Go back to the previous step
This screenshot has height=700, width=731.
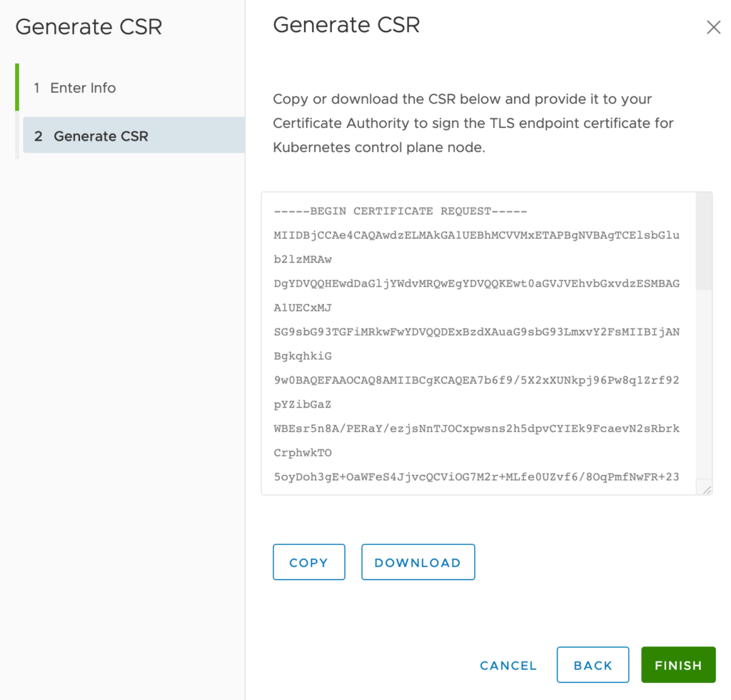point(593,665)
